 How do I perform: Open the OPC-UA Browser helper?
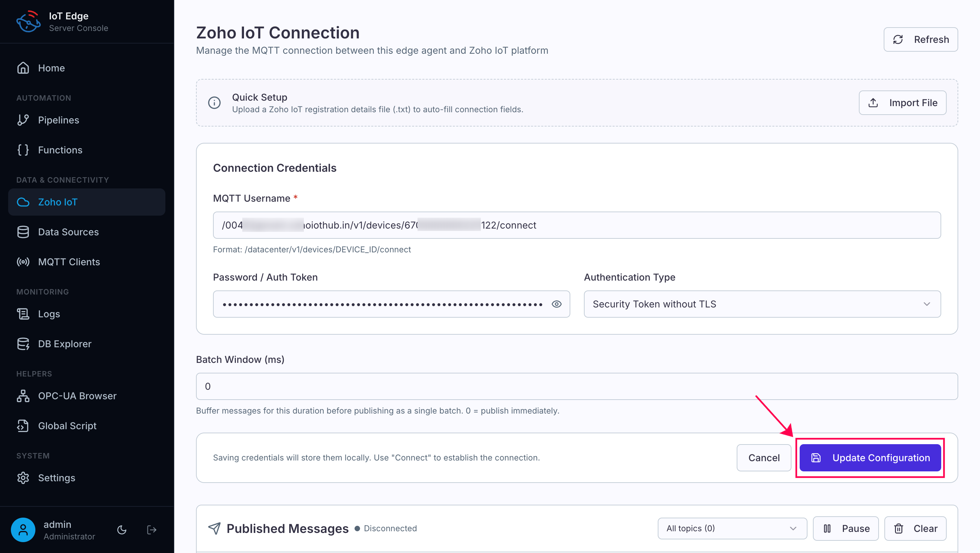[x=87, y=396]
